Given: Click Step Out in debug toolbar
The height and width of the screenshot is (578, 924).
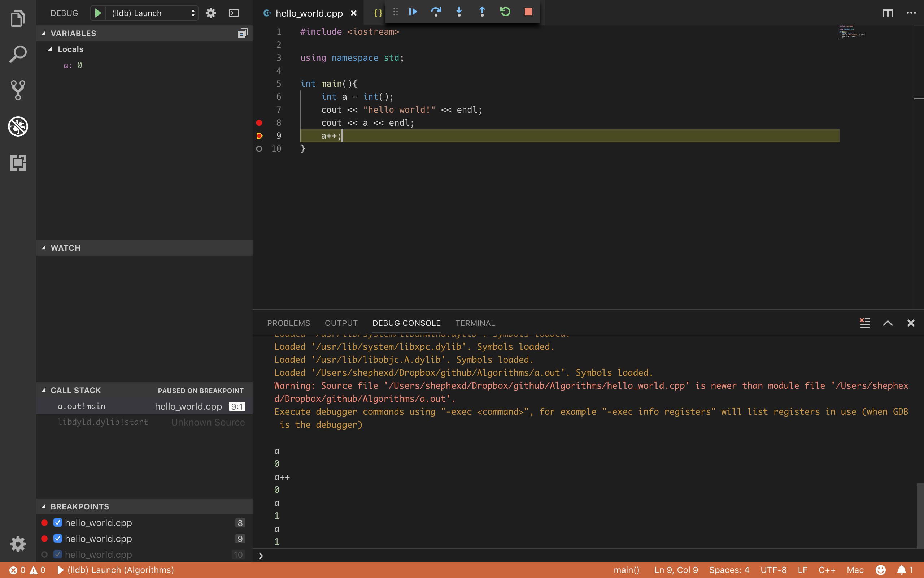Looking at the screenshot, I should (482, 12).
